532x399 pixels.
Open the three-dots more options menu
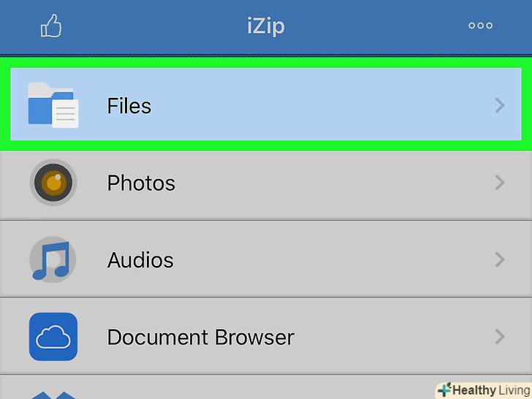point(480,26)
